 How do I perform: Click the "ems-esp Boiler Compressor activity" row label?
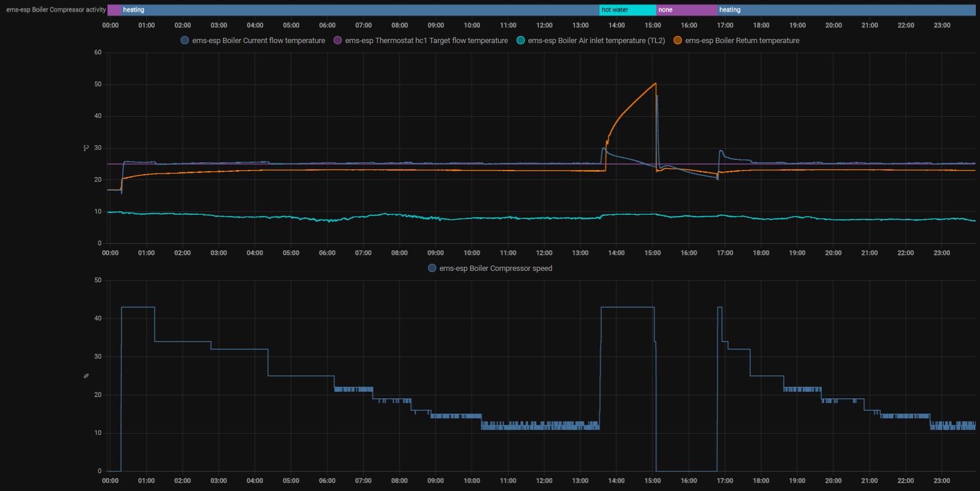click(x=56, y=10)
